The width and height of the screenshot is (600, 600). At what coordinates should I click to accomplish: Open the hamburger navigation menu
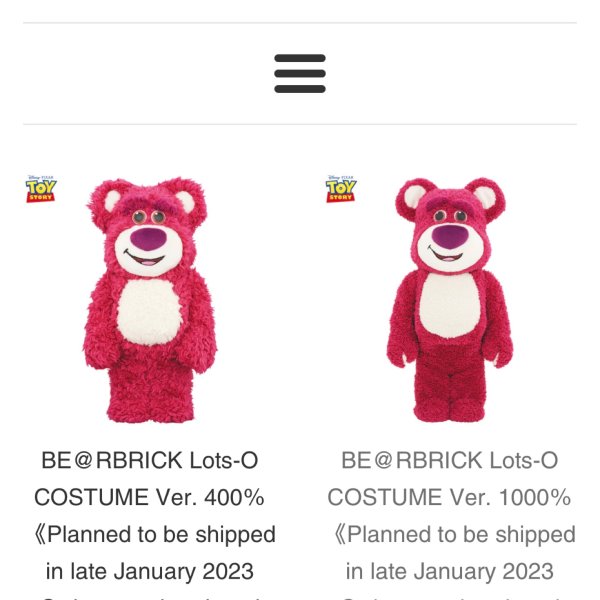[300, 73]
